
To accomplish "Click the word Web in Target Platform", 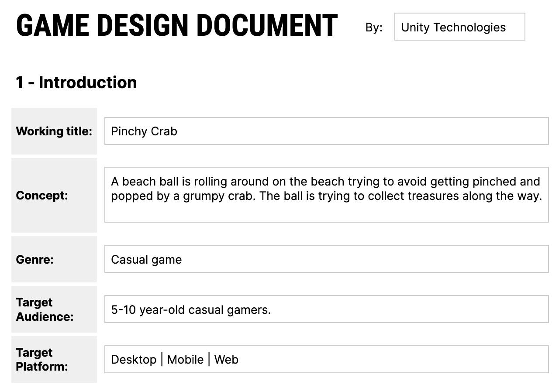I will (x=226, y=359).
